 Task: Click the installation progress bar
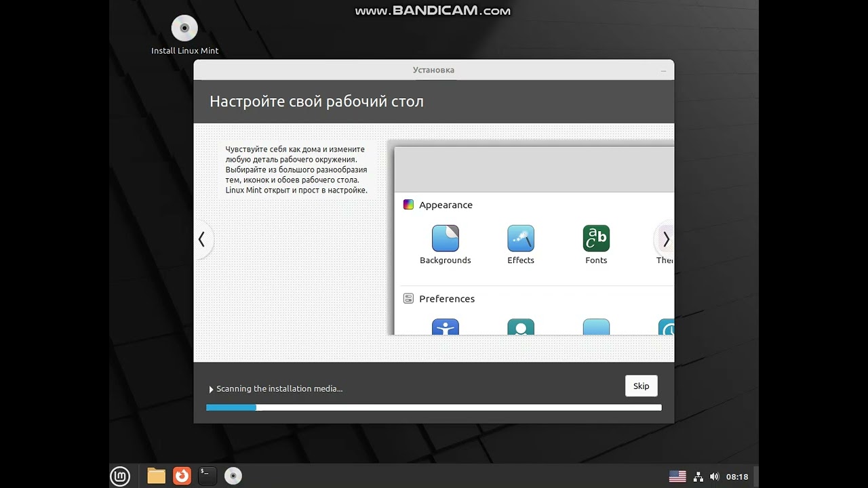click(x=434, y=407)
